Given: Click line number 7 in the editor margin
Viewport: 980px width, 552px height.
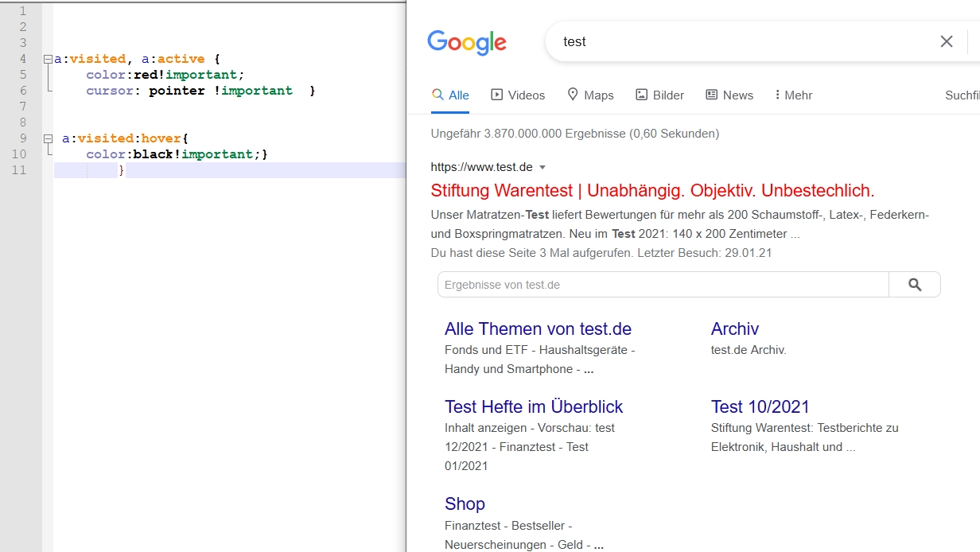Looking at the screenshot, I should click(x=22, y=107).
